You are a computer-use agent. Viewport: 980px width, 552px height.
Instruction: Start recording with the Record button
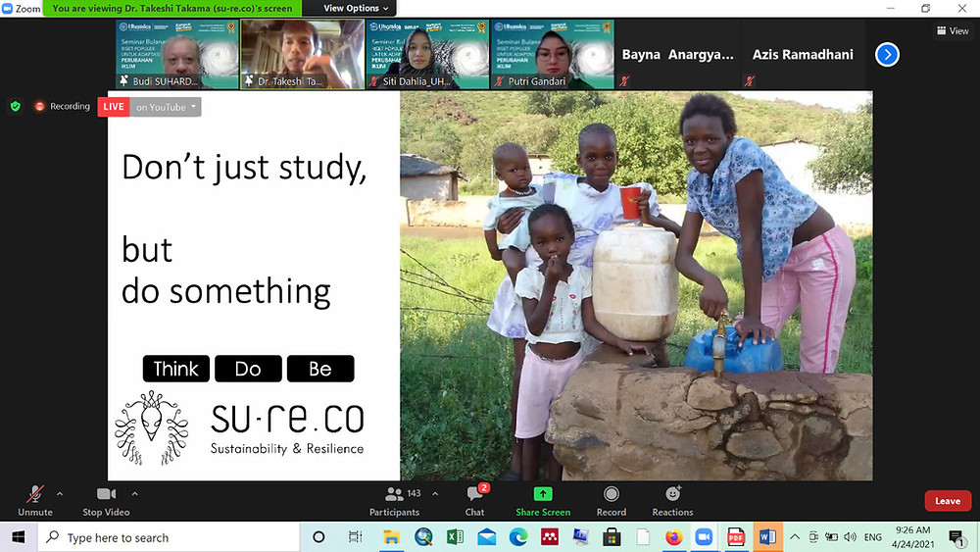(611, 501)
